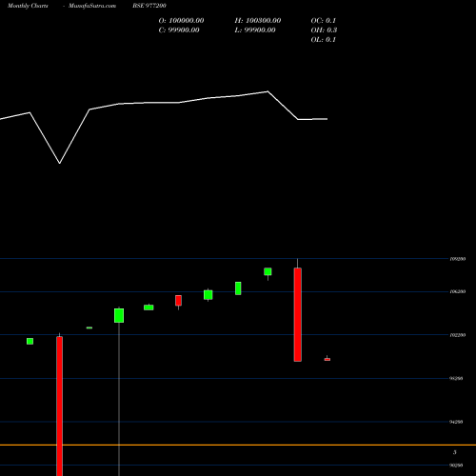Click the highest green candle near the top gridline
The width and height of the screenshot is (476, 476).
click(268, 271)
